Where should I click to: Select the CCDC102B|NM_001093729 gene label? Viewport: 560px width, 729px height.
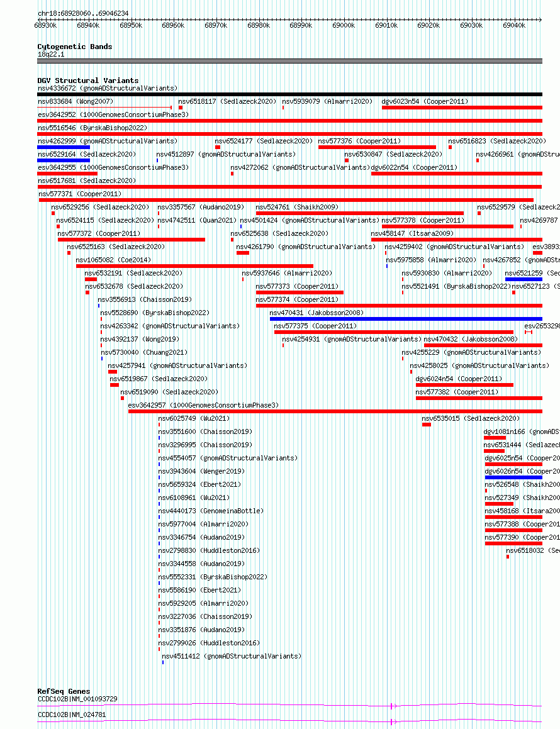pos(77,699)
